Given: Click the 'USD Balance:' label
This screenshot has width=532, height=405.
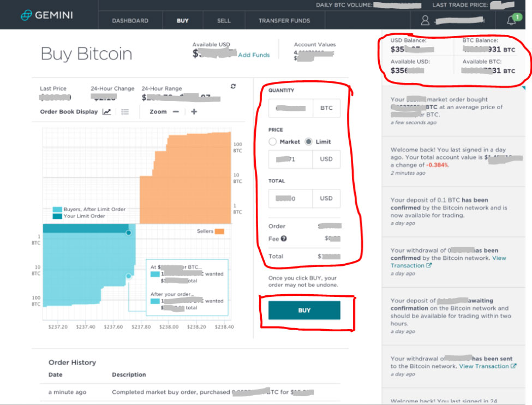Looking at the screenshot, I should click(x=409, y=40).
